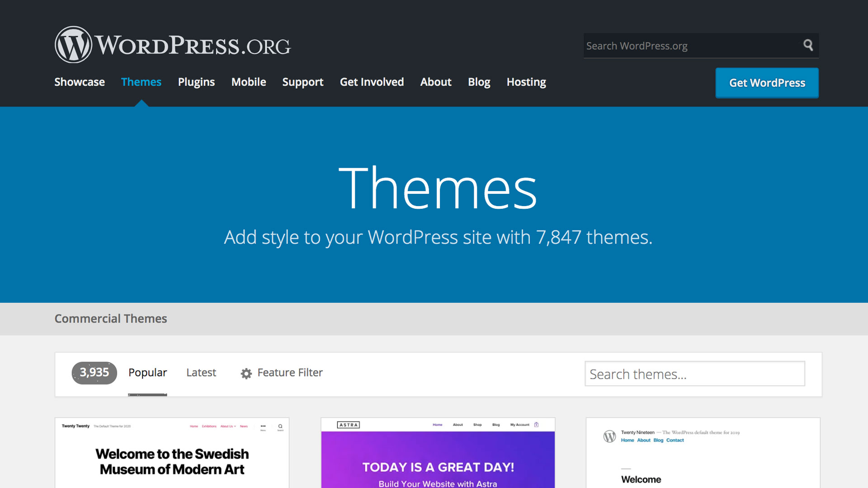Click the About navigation link
Image resolution: width=868 pixels, height=488 pixels.
coord(436,82)
